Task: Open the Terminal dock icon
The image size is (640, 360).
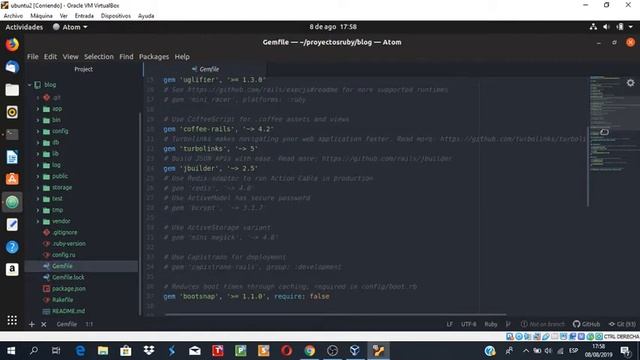Action: coord(12,134)
